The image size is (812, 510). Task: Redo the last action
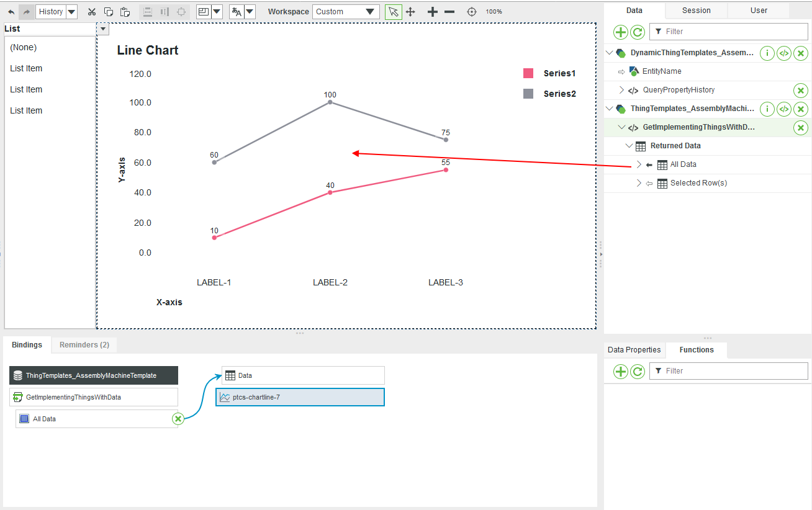coord(25,11)
